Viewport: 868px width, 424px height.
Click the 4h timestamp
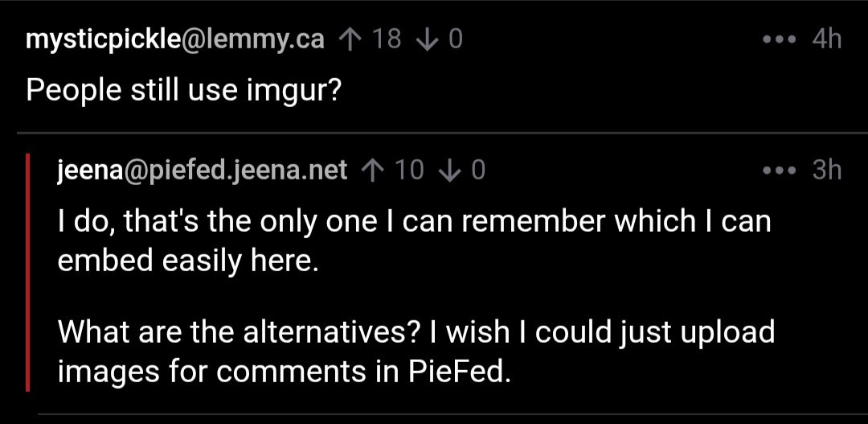pyautogui.click(x=826, y=39)
